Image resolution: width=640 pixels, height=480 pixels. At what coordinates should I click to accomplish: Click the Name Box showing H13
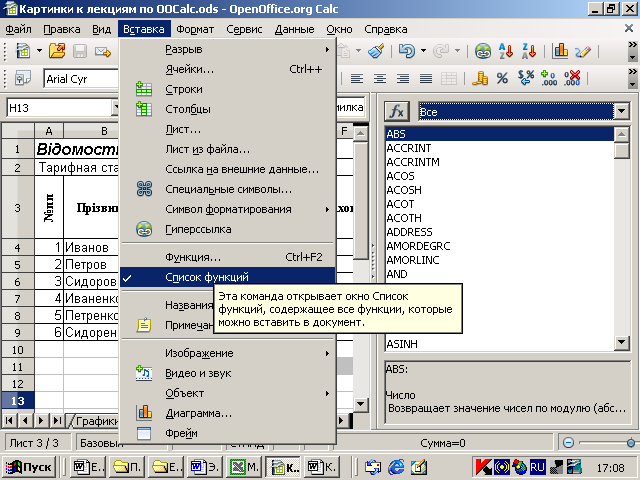pyautogui.click(x=59, y=108)
